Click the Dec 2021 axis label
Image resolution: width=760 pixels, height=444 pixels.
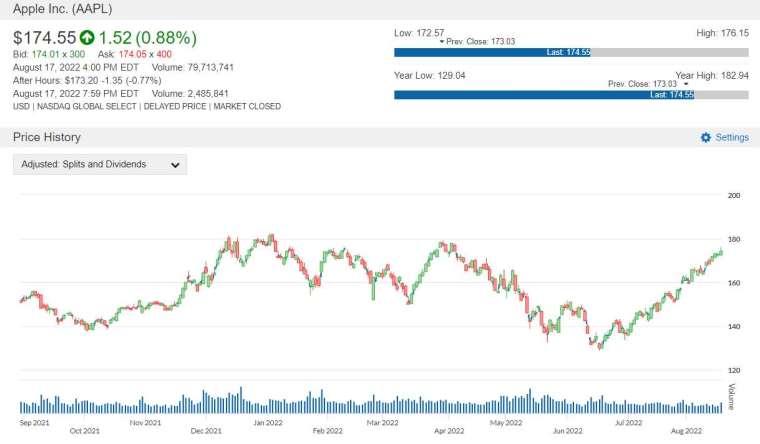206,430
